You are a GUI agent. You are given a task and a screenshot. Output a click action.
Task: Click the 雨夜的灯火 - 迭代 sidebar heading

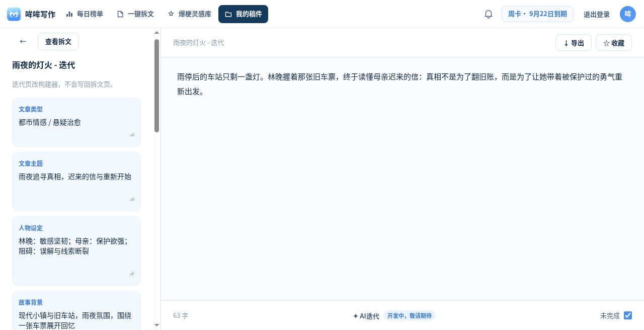[x=44, y=65]
